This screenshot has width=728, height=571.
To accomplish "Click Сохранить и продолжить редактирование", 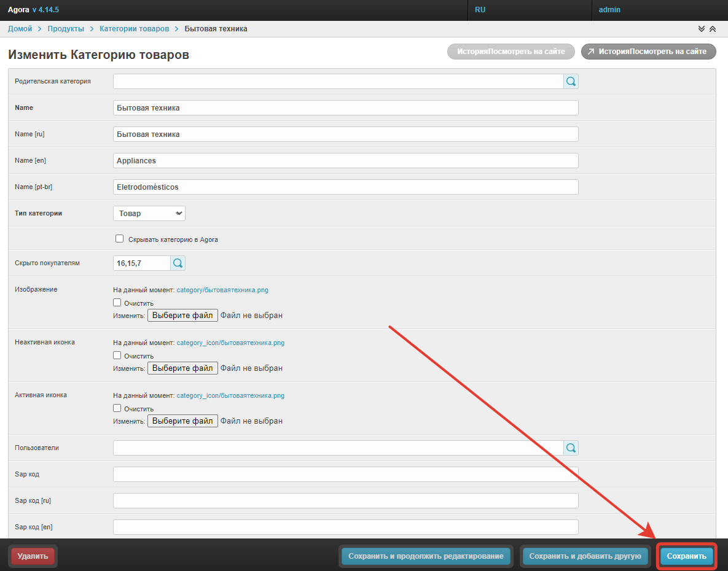I will [x=426, y=556].
